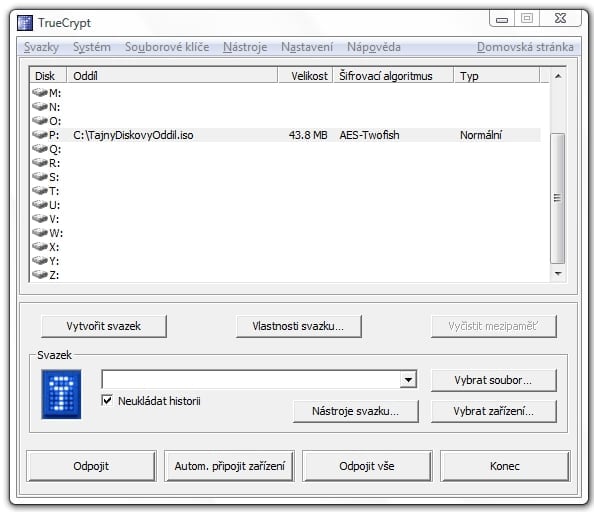594x512 pixels.
Task: Open the Nástroje menu
Action: point(245,47)
